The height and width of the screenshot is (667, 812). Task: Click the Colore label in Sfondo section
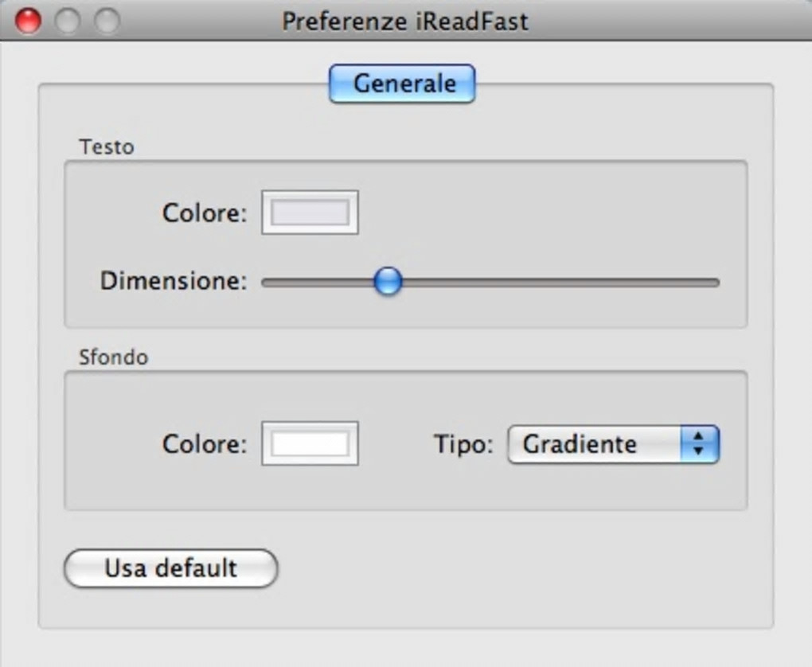coord(205,443)
